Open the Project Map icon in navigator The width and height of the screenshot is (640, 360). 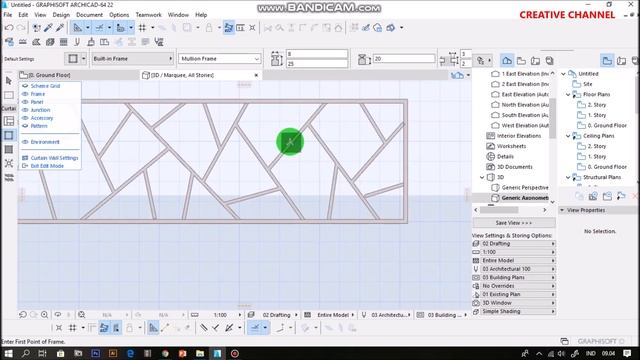pyautogui.click(x=507, y=60)
